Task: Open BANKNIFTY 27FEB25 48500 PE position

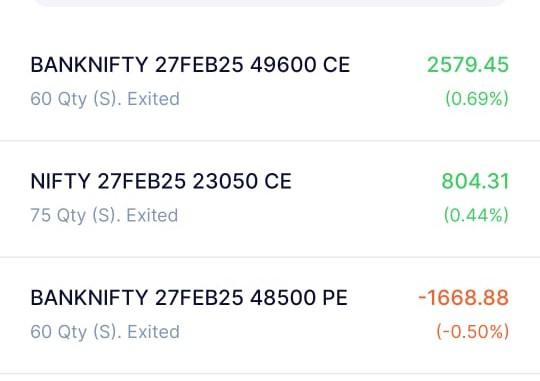Action: [x=270, y=316]
